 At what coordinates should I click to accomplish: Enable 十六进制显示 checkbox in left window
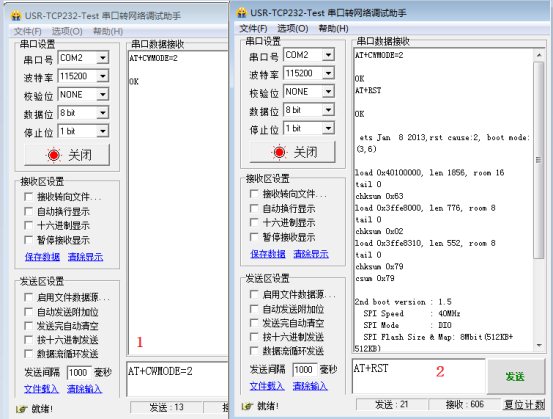point(28,226)
